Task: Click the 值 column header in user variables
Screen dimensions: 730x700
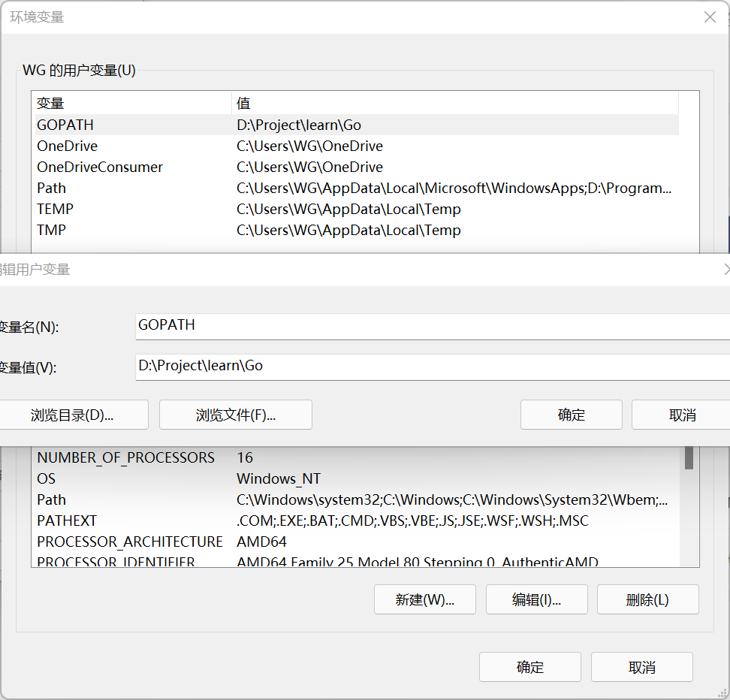Action: coord(454,104)
